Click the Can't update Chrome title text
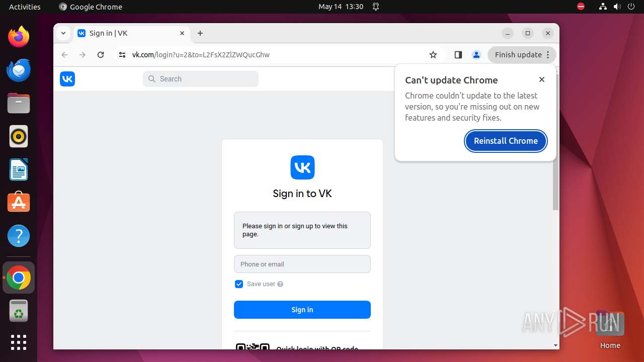 click(x=451, y=80)
